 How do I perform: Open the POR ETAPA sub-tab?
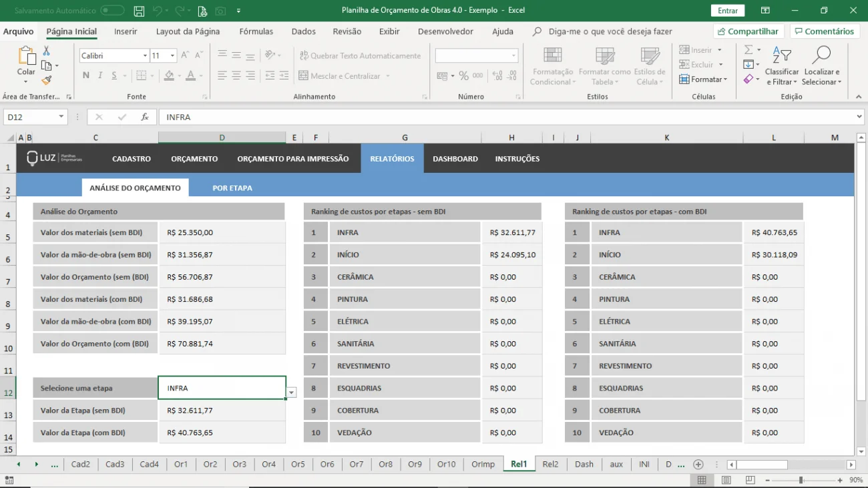(232, 188)
